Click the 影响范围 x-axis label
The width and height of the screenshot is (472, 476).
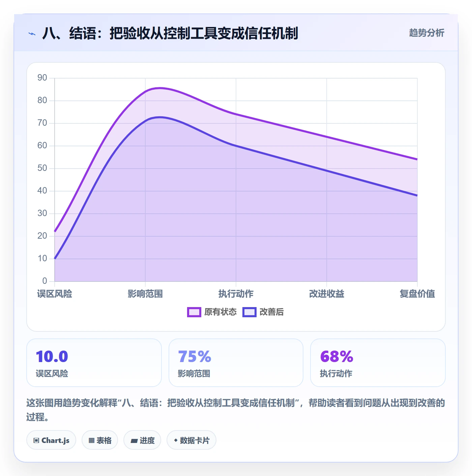click(x=145, y=294)
